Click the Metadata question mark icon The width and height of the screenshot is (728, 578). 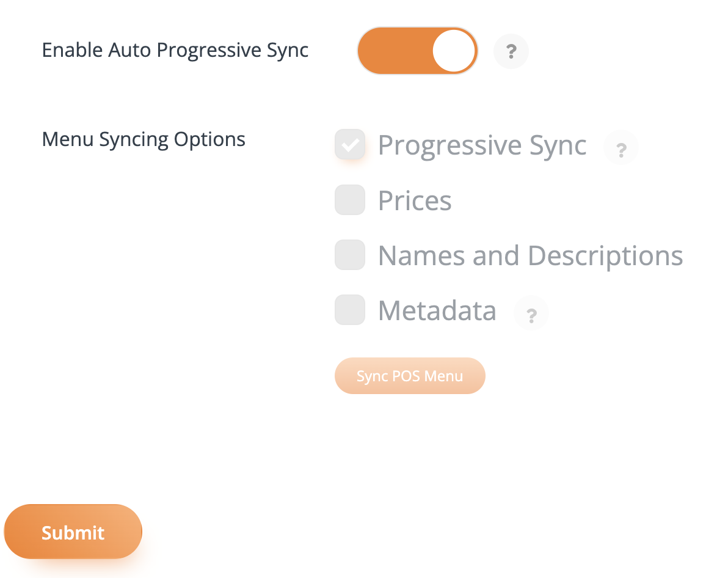(531, 313)
